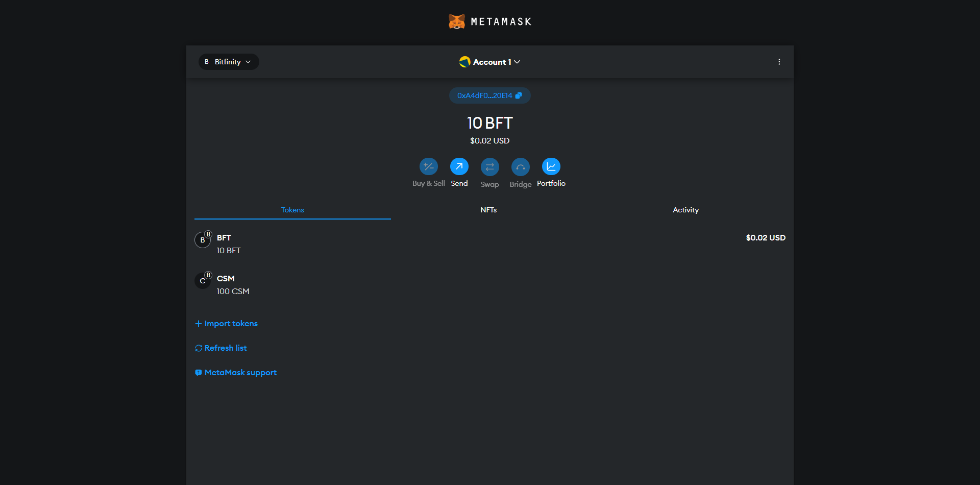Click the Send arrow icon
Image resolution: width=980 pixels, height=485 pixels.
[459, 166]
